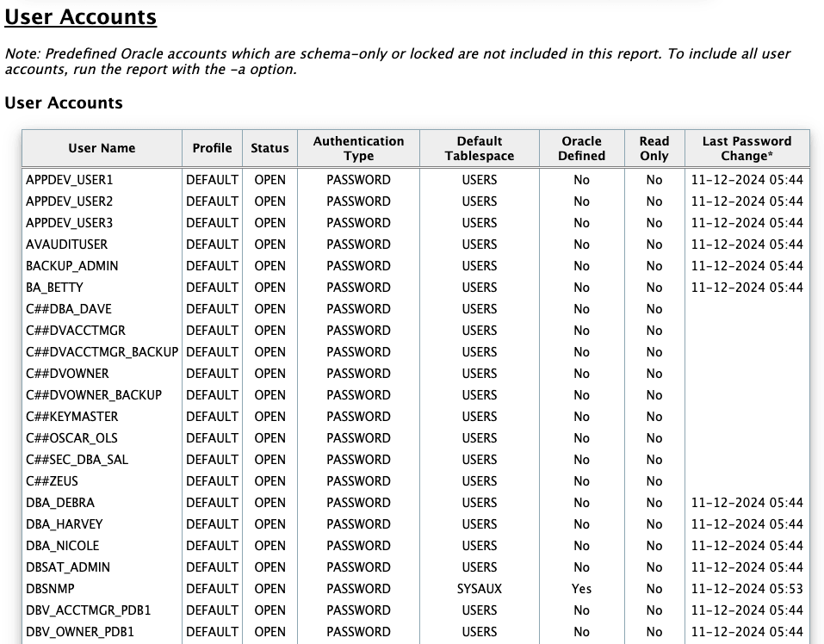Click the Authentication Type column header
The height and width of the screenshot is (644, 824).
click(358, 148)
